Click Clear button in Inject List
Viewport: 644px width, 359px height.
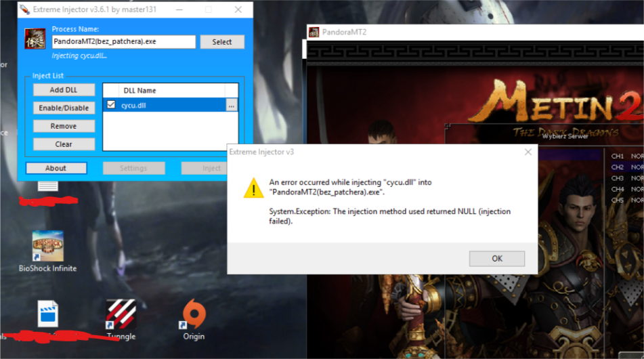point(64,144)
